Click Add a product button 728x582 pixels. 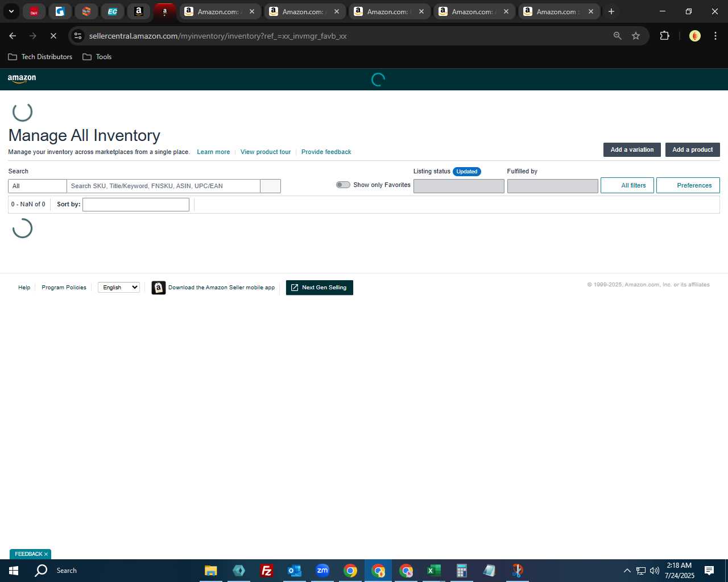point(692,149)
